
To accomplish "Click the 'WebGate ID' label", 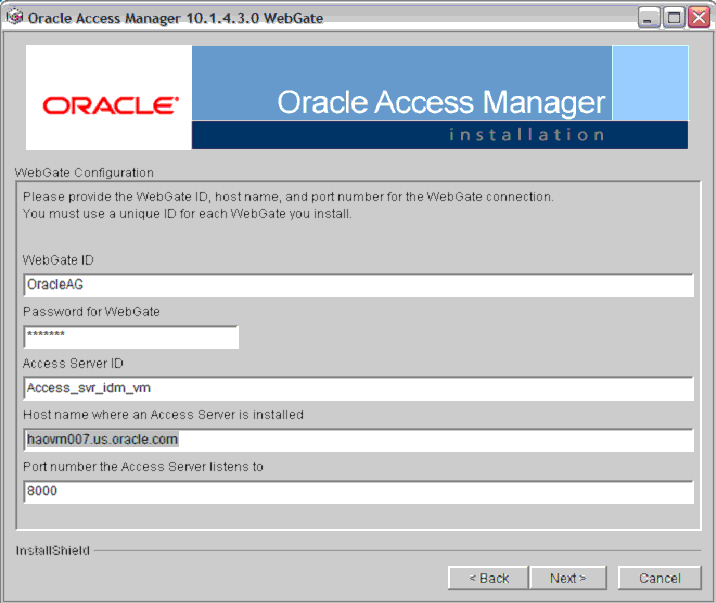I will coord(58,260).
